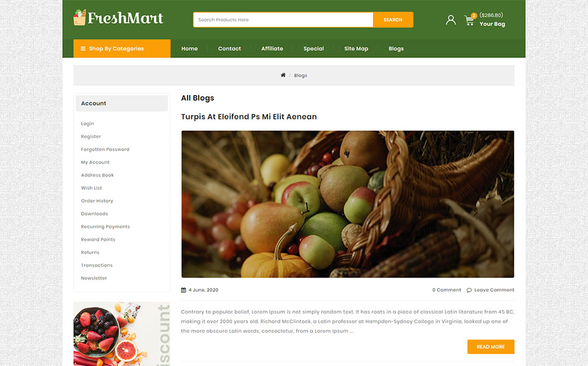Click the speech bubble Leave Comment icon
Screen dimensions: 588x366
click(x=469, y=290)
